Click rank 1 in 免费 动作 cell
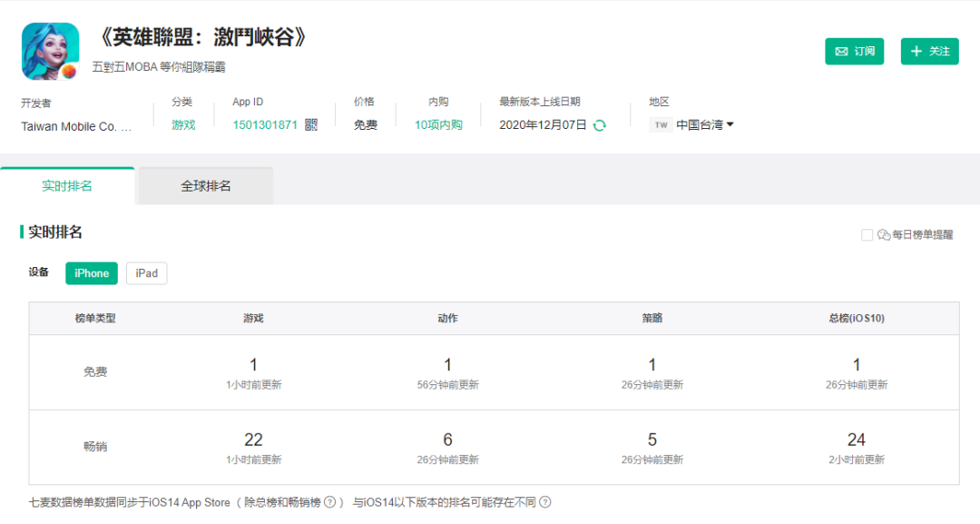980x524 pixels. click(x=447, y=364)
